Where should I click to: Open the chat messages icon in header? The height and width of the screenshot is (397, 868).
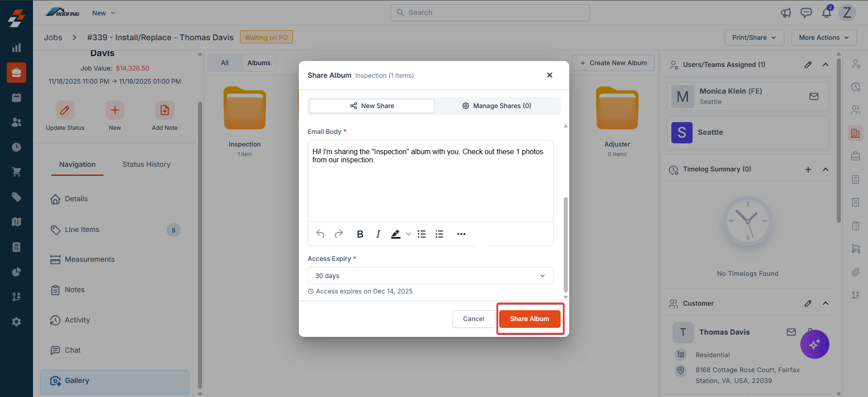(806, 13)
